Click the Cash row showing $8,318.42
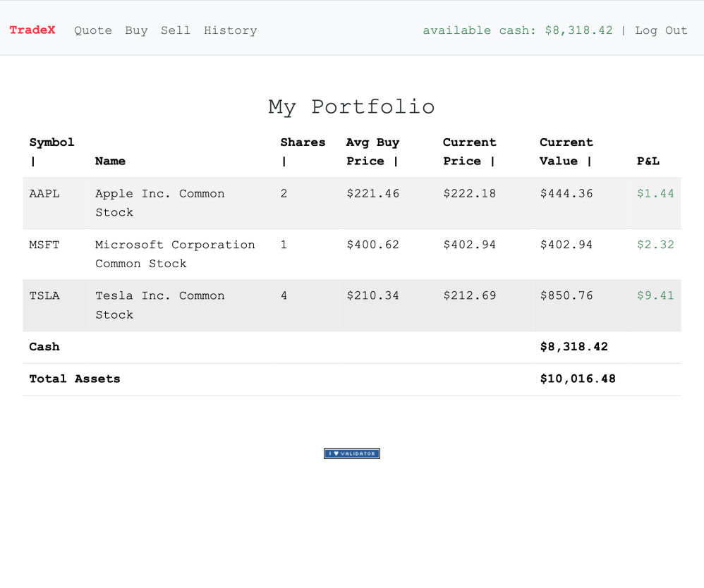Viewport: 704px width, 588px height. click(x=574, y=346)
